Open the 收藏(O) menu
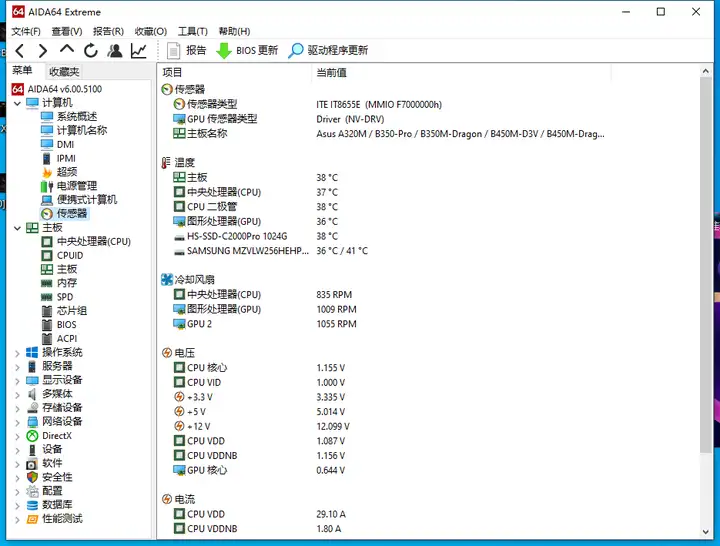Image resolution: width=720 pixels, height=546 pixels. (151, 31)
